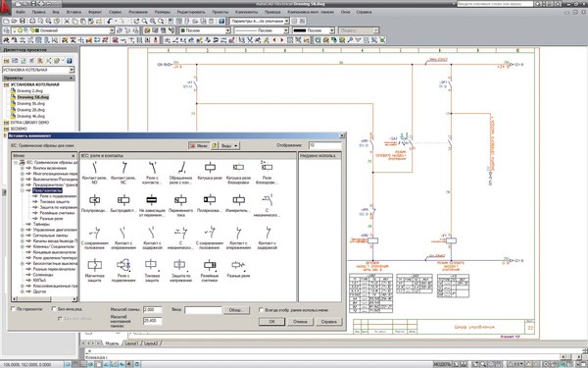
Task: Expand the 'Сигнальные лампы' tree node
Action: pos(23,236)
